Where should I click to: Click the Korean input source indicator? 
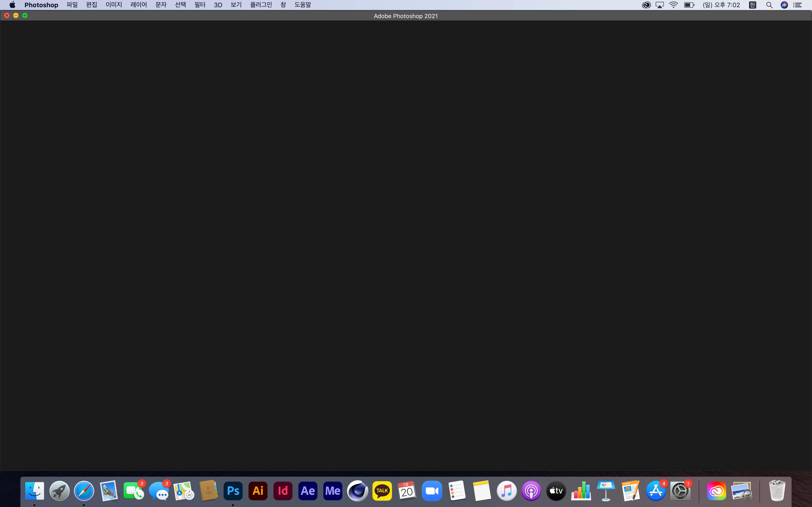pos(753,5)
